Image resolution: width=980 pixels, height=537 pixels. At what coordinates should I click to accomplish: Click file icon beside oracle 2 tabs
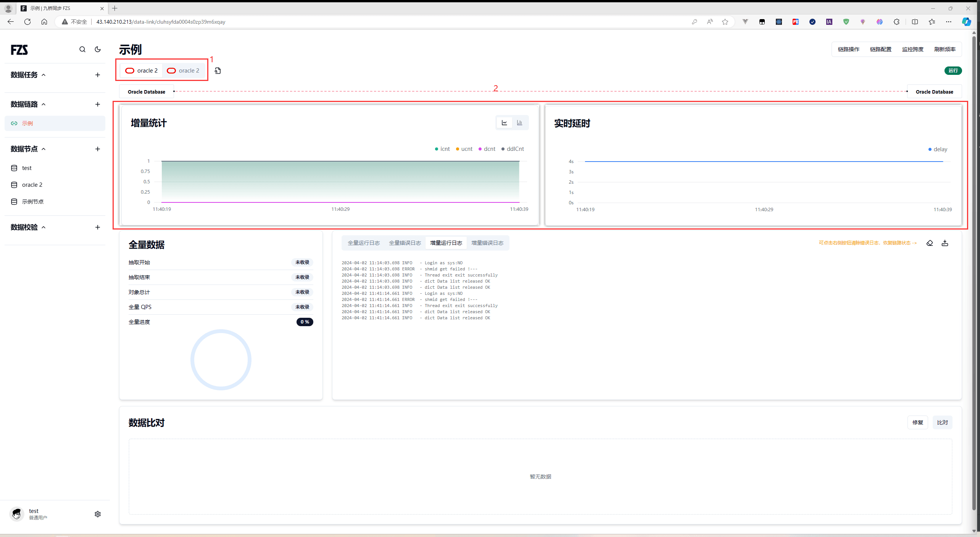coord(218,71)
